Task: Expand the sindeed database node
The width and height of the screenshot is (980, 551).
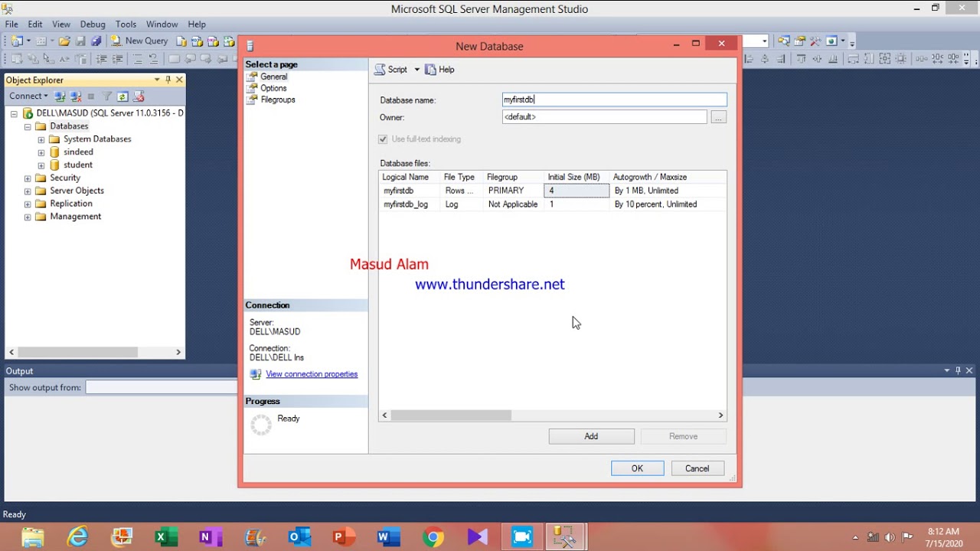Action: coord(41,152)
